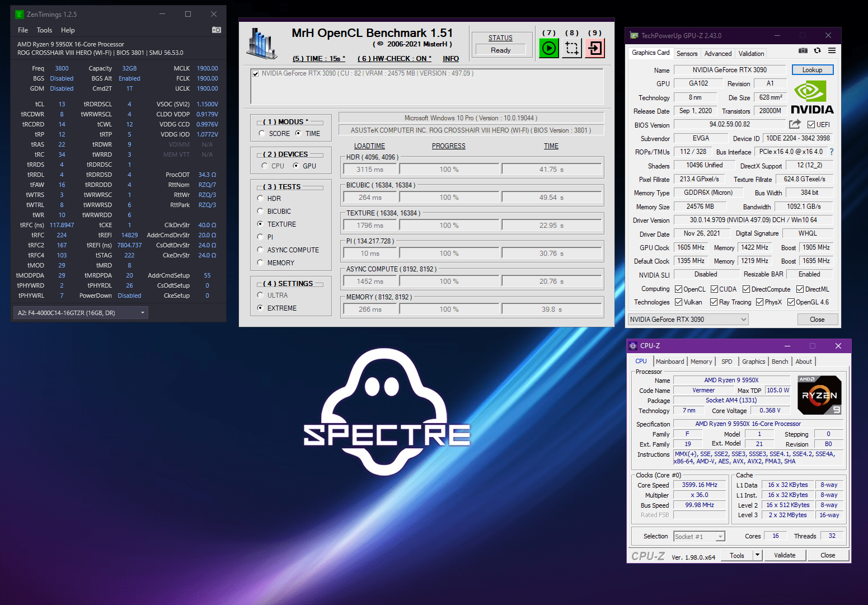Select the BICUBIC test radio button

pyautogui.click(x=260, y=211)
